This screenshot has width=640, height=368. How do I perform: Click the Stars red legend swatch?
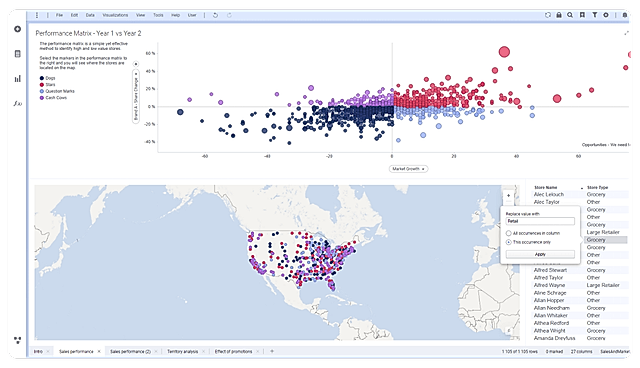click(42, 85)
